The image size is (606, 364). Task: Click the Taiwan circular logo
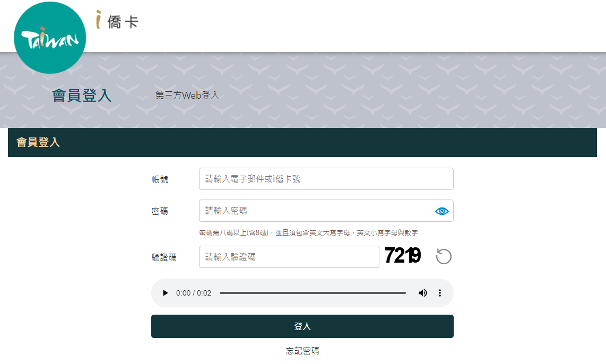tap(50, 37)
